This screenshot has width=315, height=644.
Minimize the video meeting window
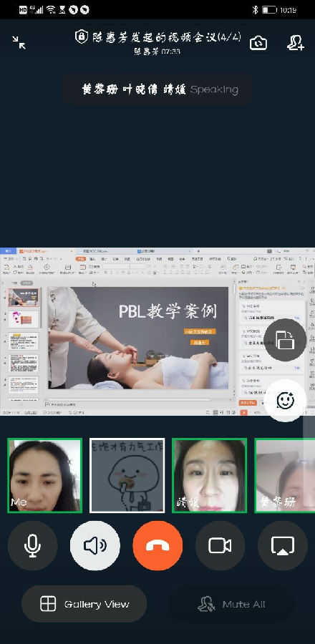pos(19,43)
